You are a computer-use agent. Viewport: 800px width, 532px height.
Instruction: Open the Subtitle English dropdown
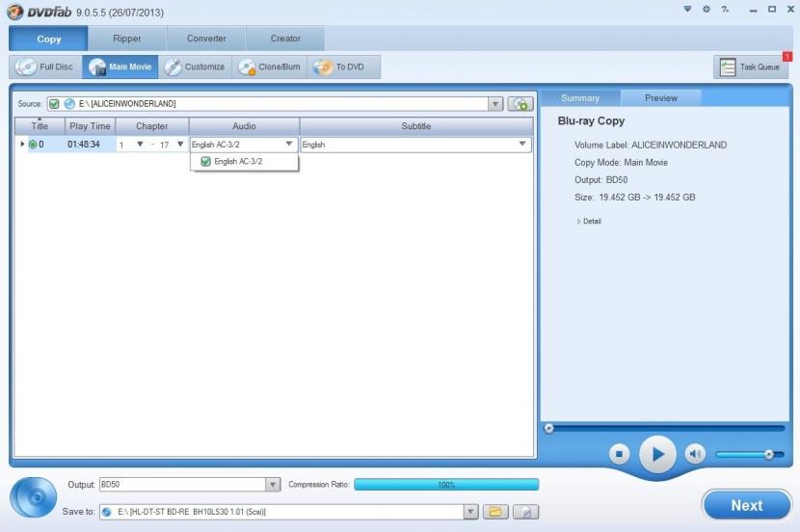pos(522,145)
